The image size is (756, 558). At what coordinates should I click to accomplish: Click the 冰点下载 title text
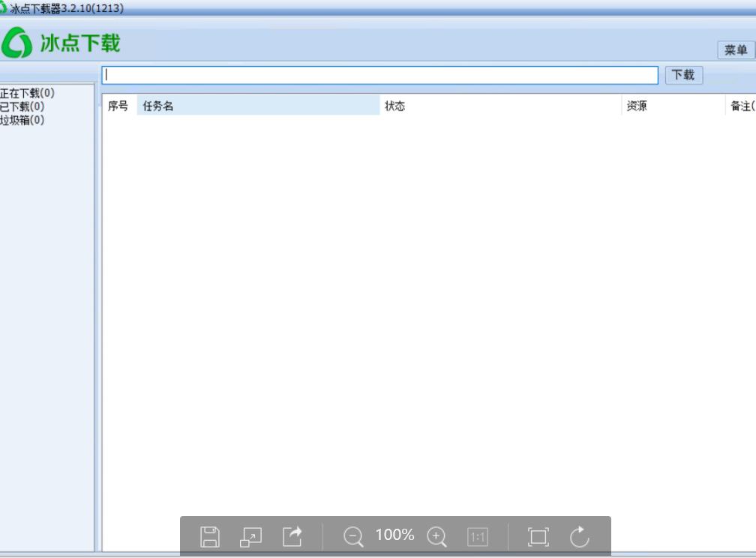click(x=80, y=43)
